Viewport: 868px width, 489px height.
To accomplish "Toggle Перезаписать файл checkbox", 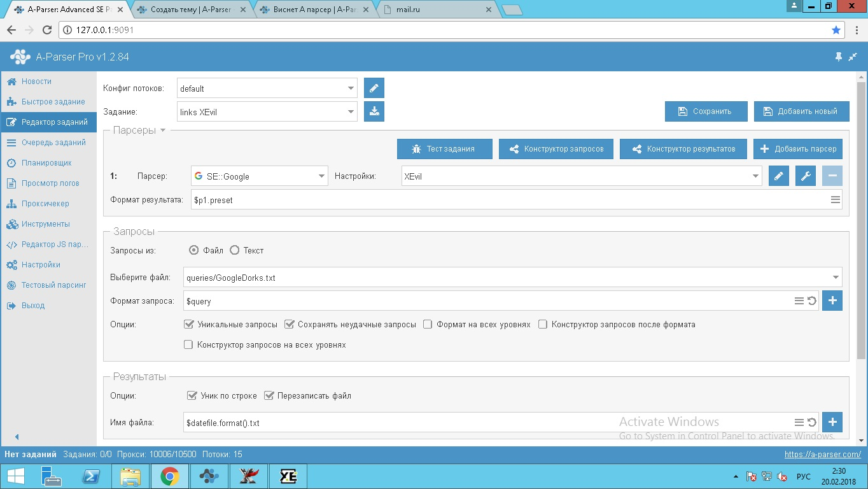I will pos(269,395).
